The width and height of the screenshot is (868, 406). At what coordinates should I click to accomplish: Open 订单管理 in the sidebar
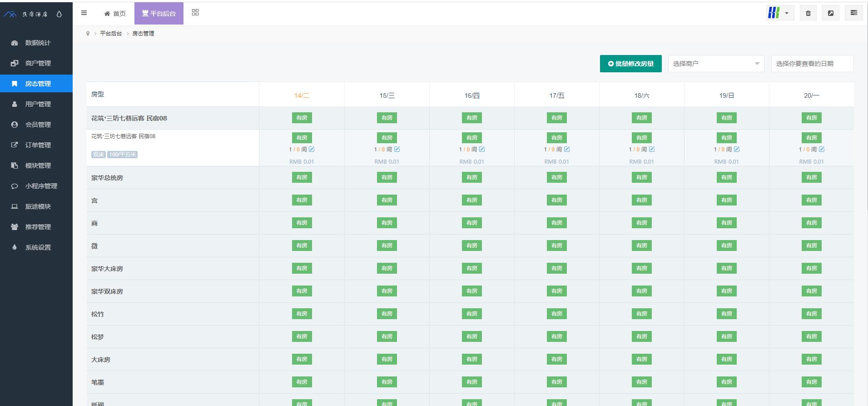tap(38, 145)
